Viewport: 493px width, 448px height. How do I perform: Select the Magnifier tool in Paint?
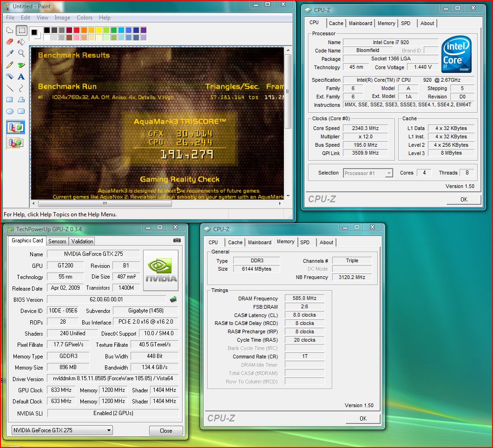click(x=21, y=53)
